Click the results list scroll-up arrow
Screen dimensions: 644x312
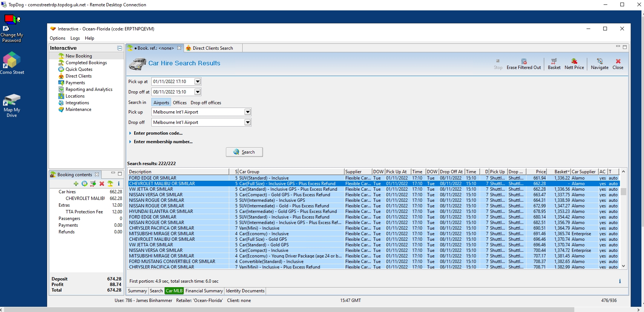click(x=623, y=171)
